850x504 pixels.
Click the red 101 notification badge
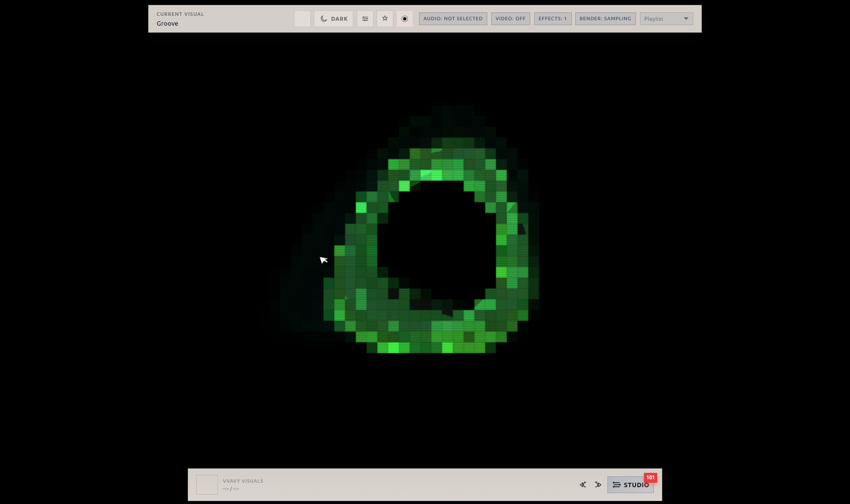point(650,478)
